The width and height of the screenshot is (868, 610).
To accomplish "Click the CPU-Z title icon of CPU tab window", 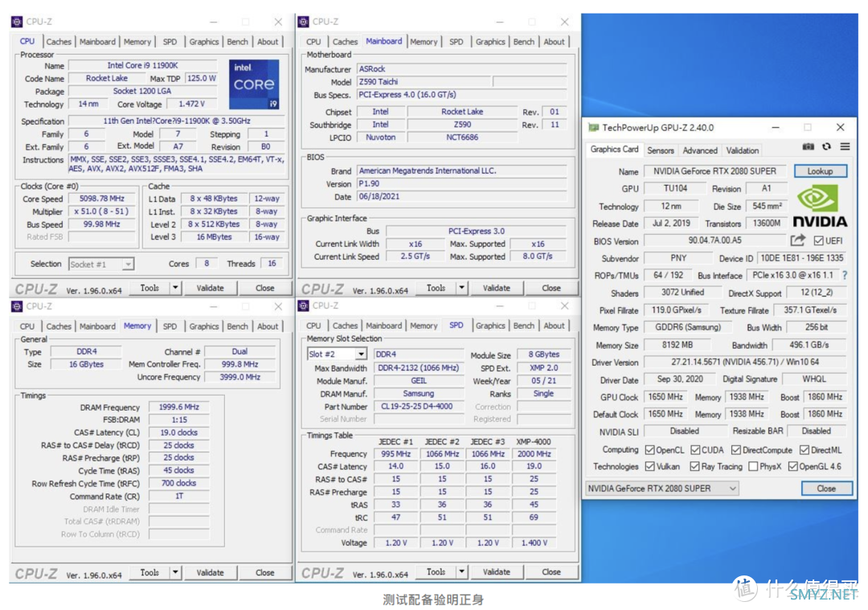I will tap(17, 22).
